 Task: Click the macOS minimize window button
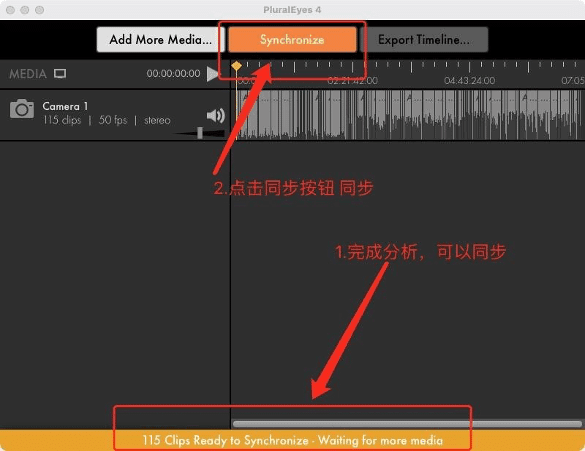click(x=25, y=10)
